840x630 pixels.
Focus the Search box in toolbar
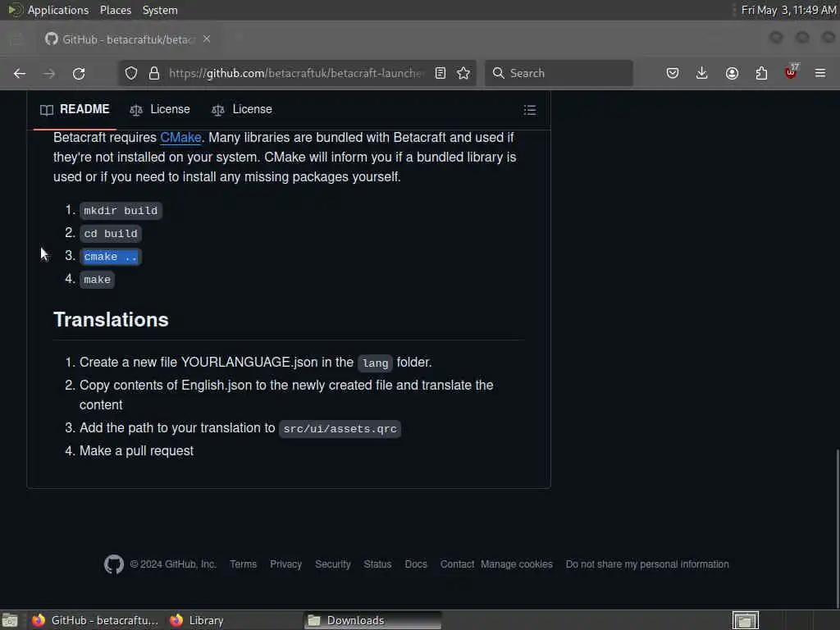559,73
